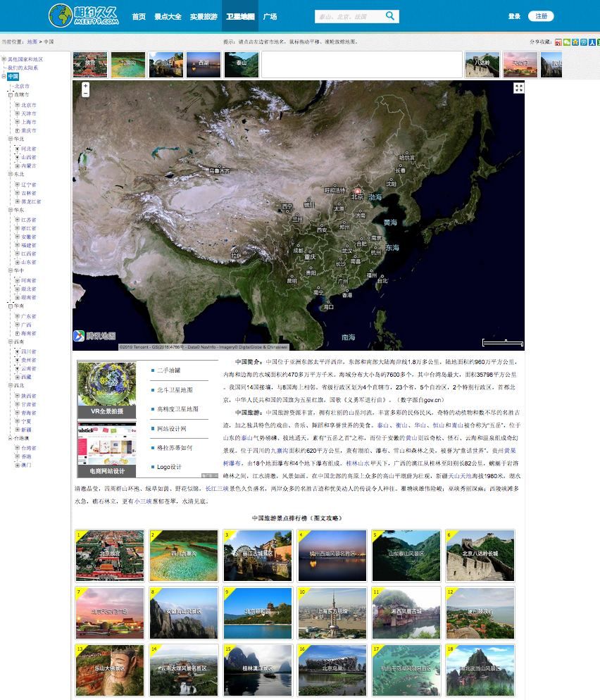Open ranking card 6 北京八达岭长城
Viewport: 600px width, 700px height.
[x=480, y=556]
